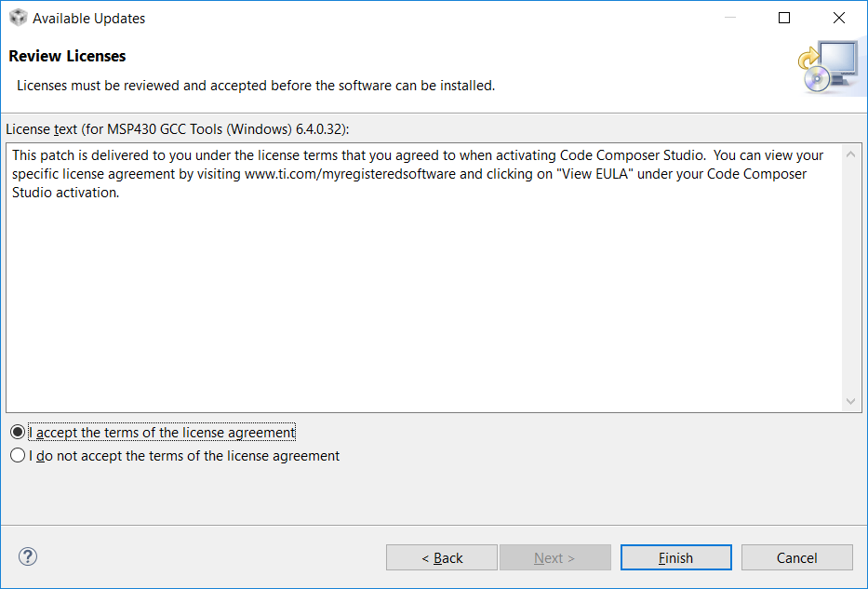Click the 'License text' MSP430 GCC Tools label
Viewport: 868px width, 589px height.
tap(178, 128)
